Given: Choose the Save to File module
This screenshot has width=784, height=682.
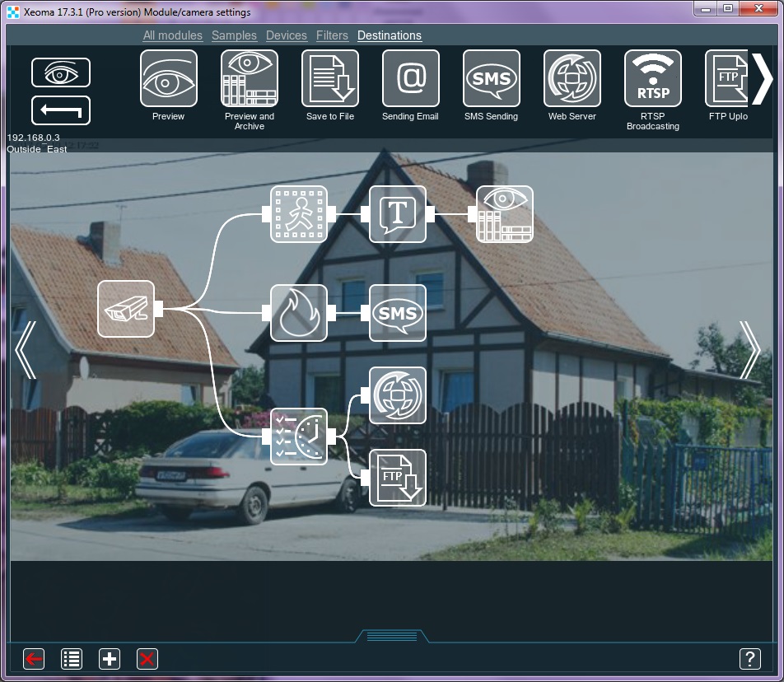Looking at the screenshot, I should (x=330, y=78).
